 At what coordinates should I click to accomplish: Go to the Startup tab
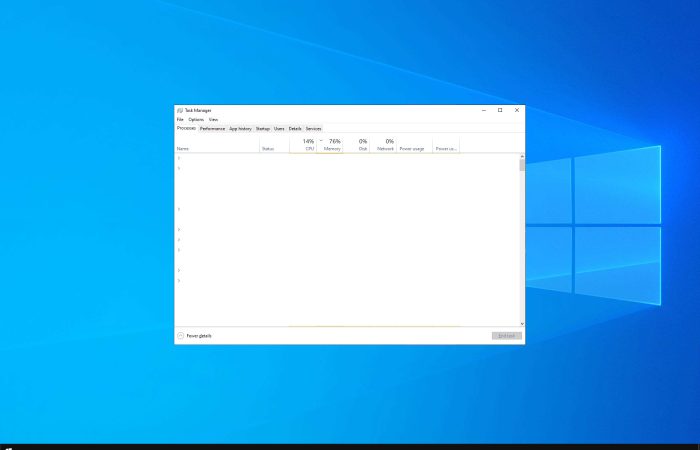[262, 129]
